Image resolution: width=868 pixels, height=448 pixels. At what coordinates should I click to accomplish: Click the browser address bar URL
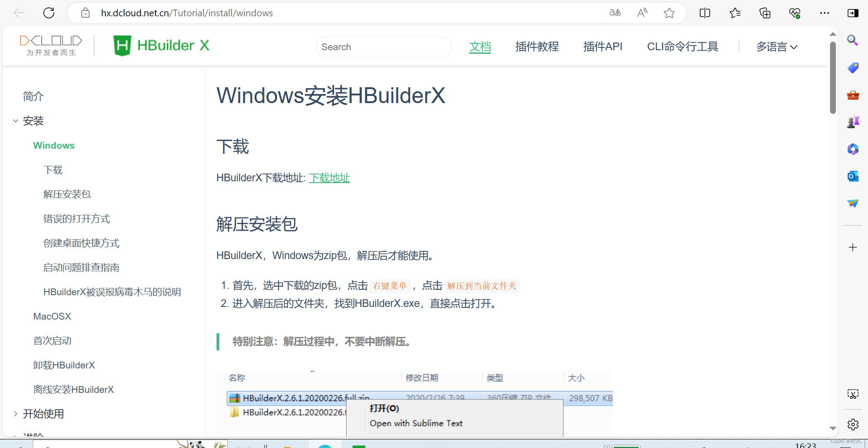187,13
